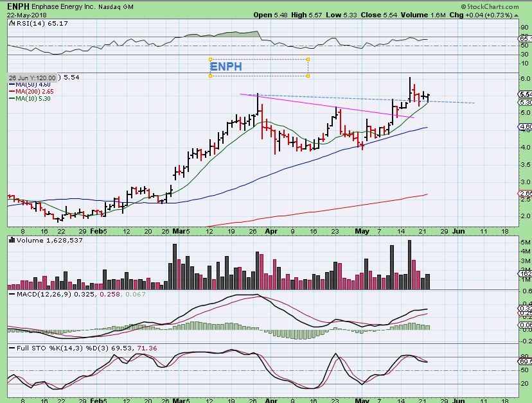Click the magenta descending trendline on price chart
Image resolution: width=532 pixels, height=403 pixels.
327,106
